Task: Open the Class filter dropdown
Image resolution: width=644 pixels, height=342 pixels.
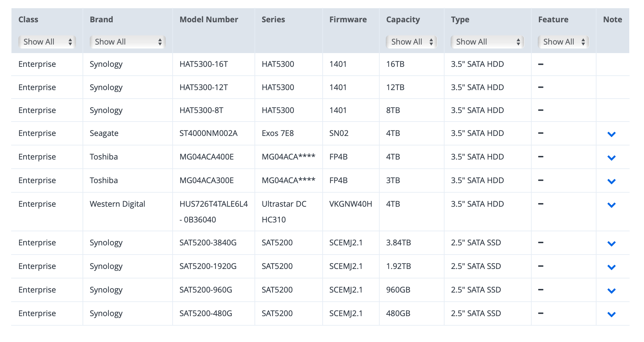Action: (x=47, y=42)
